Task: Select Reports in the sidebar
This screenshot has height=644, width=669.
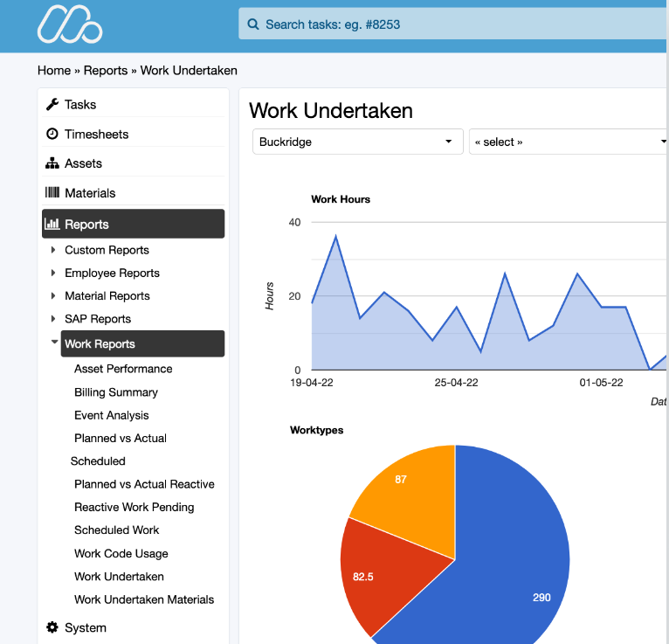Action: point(133,224)
